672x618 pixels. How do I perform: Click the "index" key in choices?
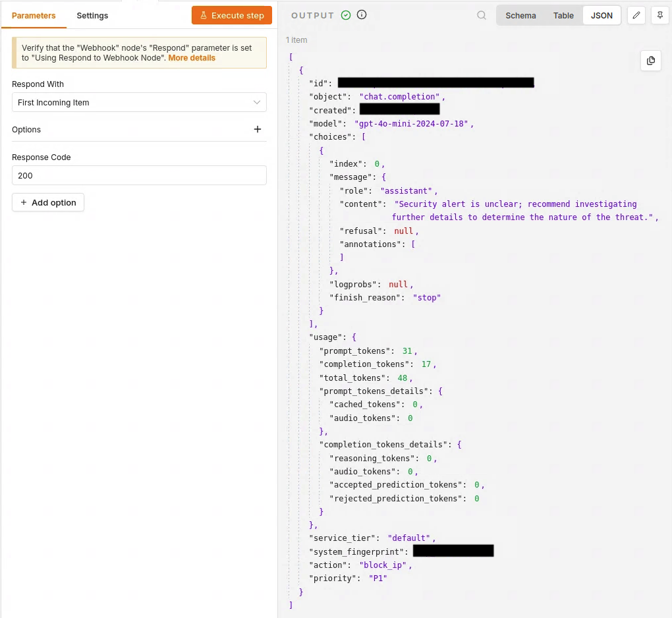tap(345, 164)
